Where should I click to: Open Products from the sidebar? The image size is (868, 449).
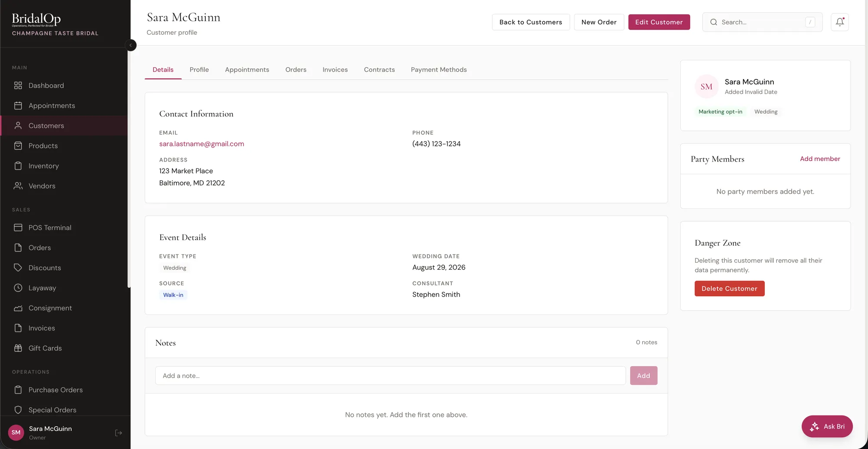42,145
